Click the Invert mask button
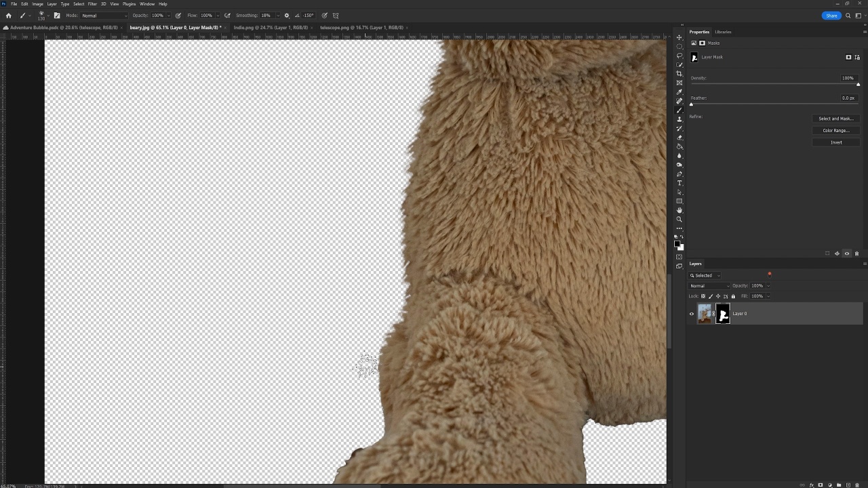 pos(835,142)
